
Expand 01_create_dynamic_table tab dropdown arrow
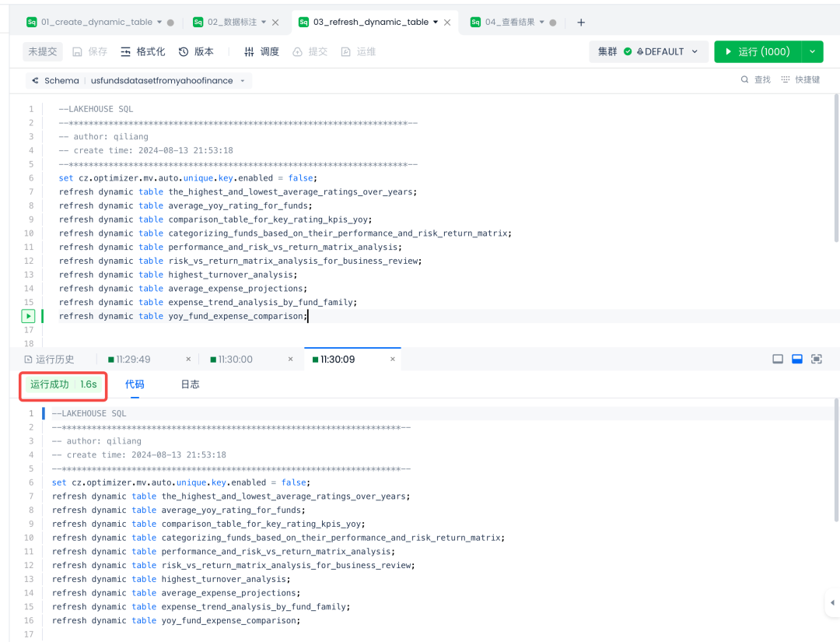pos(159,22)
